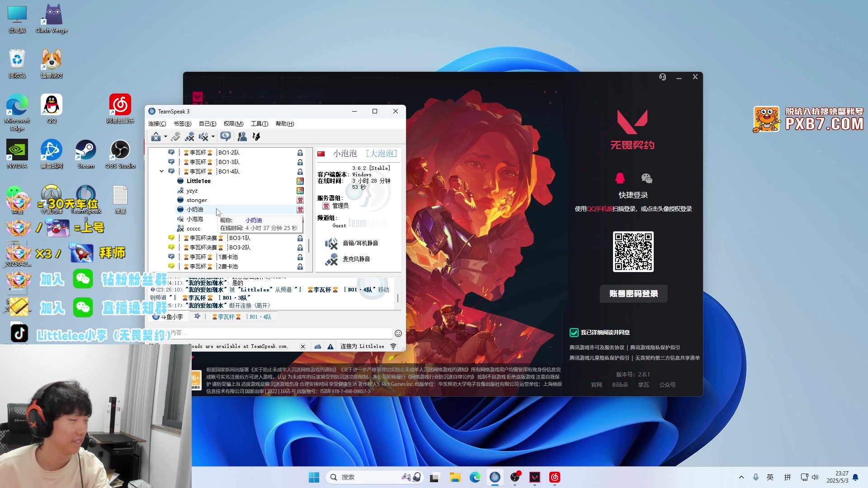Viewport: 868px width, 488px height.
Task: Click customer support headset icon in launcher
Action: click(662, 77)
